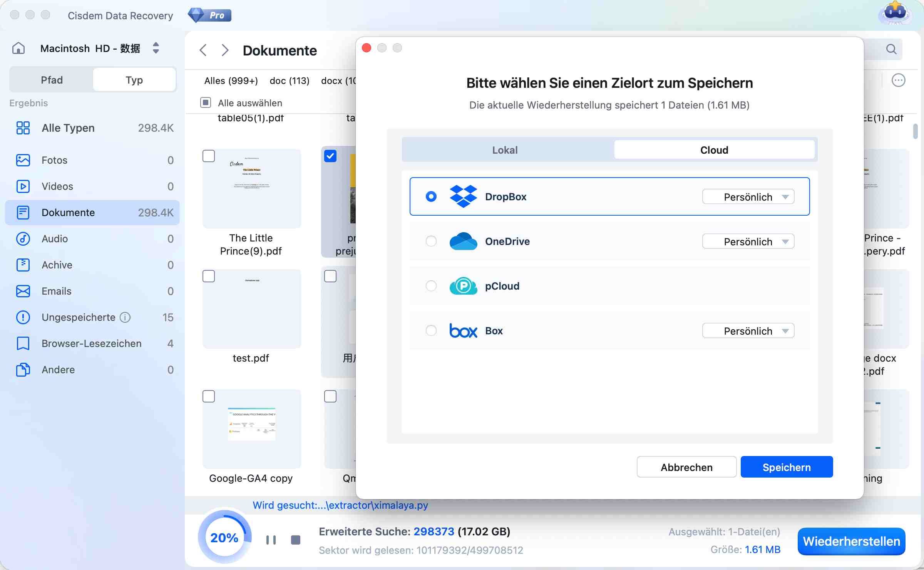Check the Alle auswählen checkbox
This screenshot has width=924, height=570.
(x=206, y=103)
